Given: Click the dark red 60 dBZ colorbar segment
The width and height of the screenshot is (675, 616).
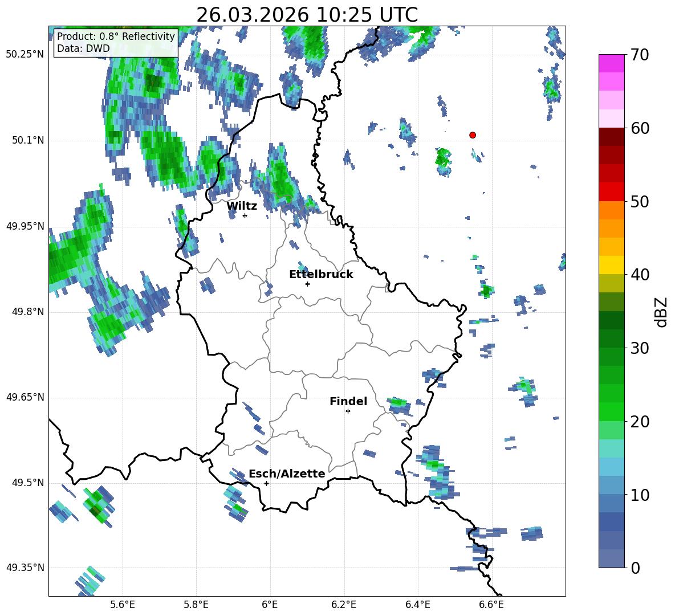Looking at the screenshot, I should [611, 137].
